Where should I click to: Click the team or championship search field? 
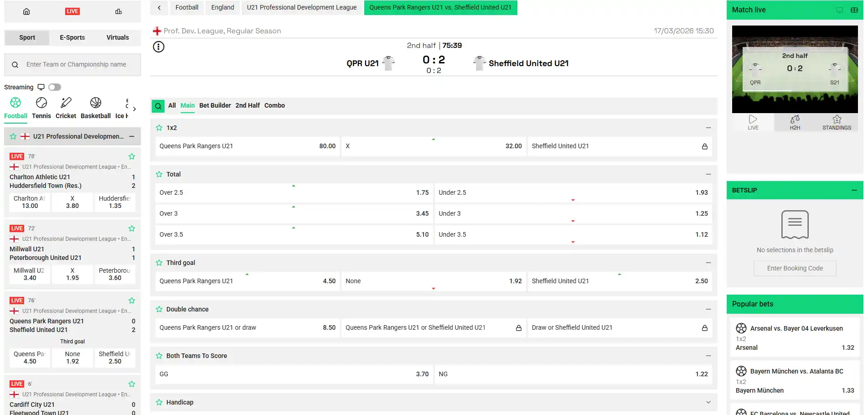pyautogui.click(x=72, y=65)
